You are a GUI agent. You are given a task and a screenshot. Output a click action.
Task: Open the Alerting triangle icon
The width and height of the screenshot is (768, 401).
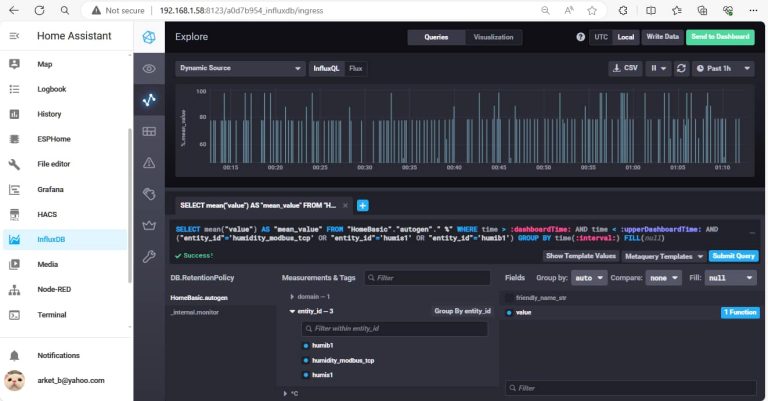point(149,162)
